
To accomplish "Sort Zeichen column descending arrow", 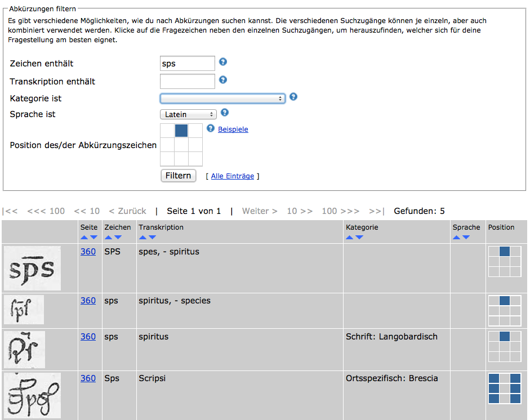I will [x=118, y=238].
